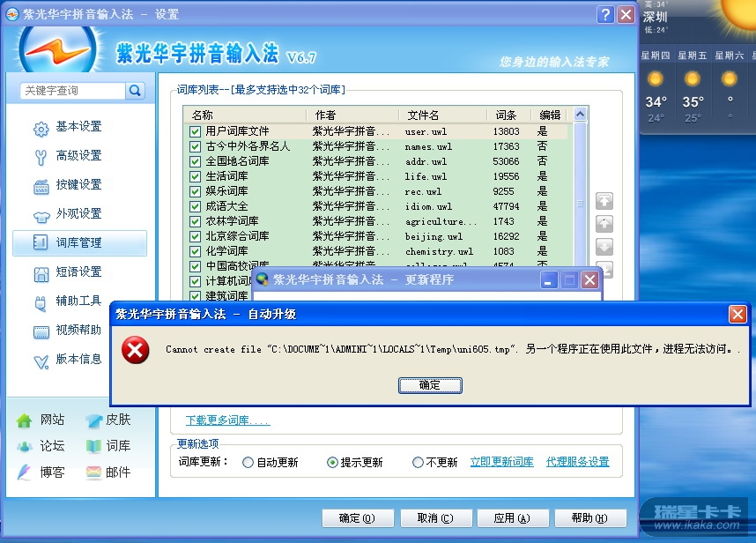This screenshot has width=756, height=543.
Task: Click the dictionary list scrollbar thumb
Action: click(580, 204)
